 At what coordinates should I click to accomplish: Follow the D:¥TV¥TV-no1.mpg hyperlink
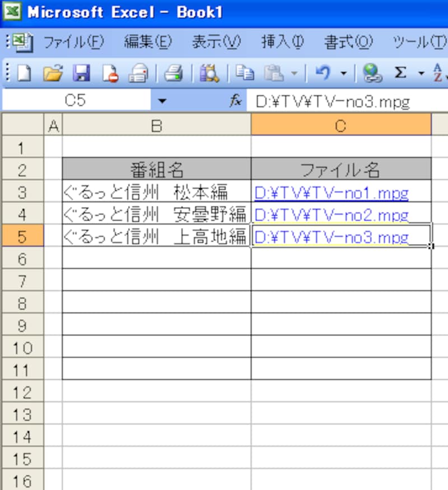[332, 193]
